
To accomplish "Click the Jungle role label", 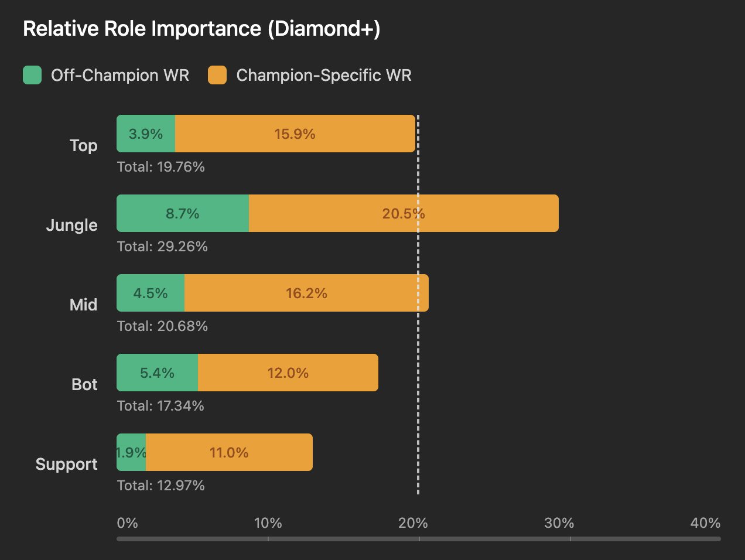I will click(71, 225).
